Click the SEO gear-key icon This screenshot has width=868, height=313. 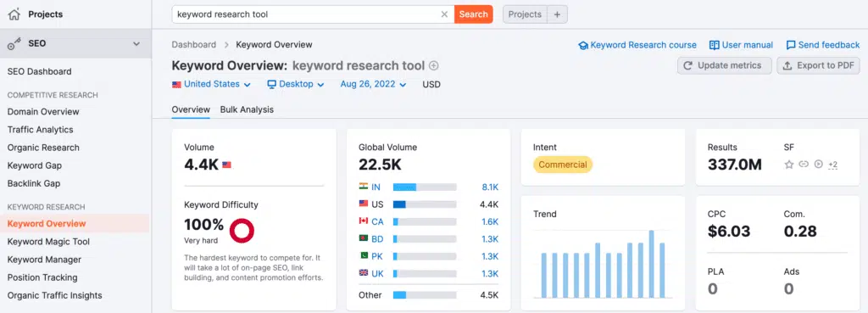pos(14,44)
